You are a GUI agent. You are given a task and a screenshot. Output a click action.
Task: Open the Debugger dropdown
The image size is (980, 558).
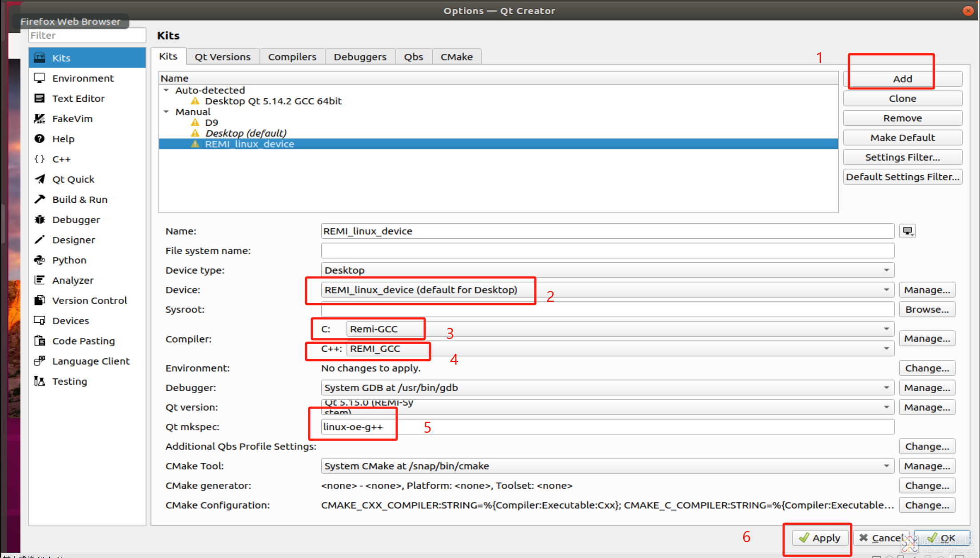607,388
